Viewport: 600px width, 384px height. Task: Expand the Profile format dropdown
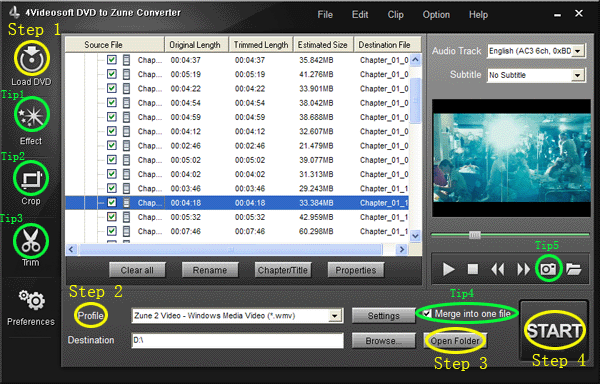point(334,316)
